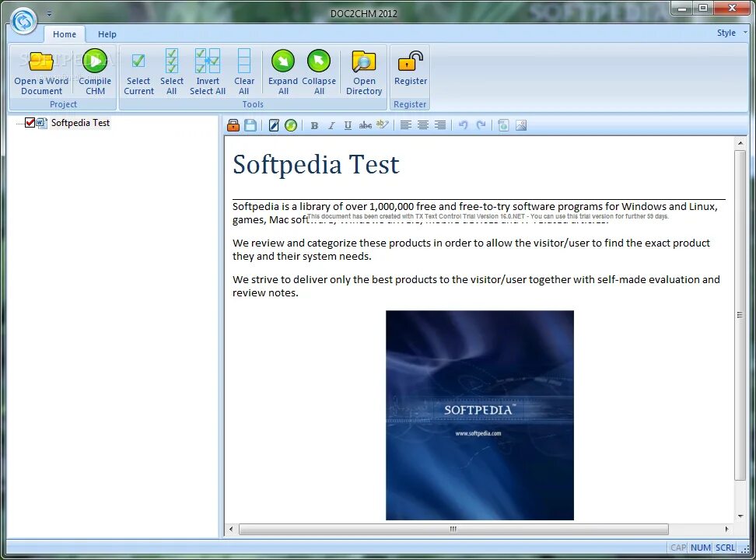
Task: Click the redo arrow
Action: [x=481, y=125]
